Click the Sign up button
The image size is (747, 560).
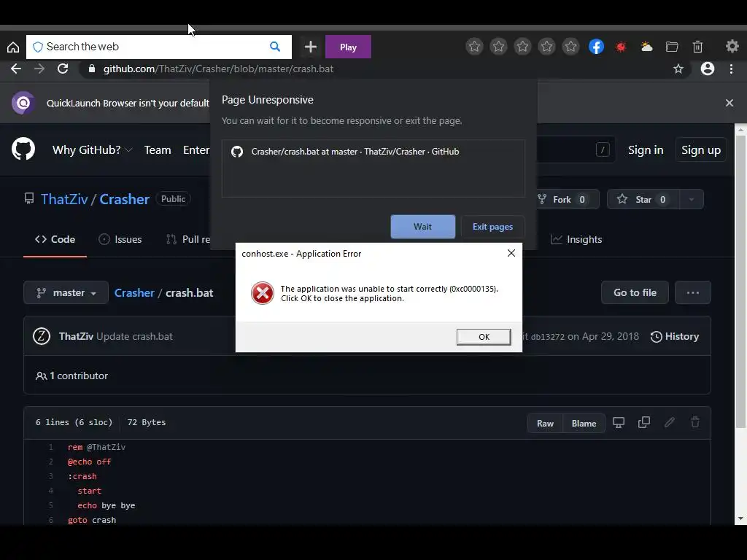[x=701, y=150]
